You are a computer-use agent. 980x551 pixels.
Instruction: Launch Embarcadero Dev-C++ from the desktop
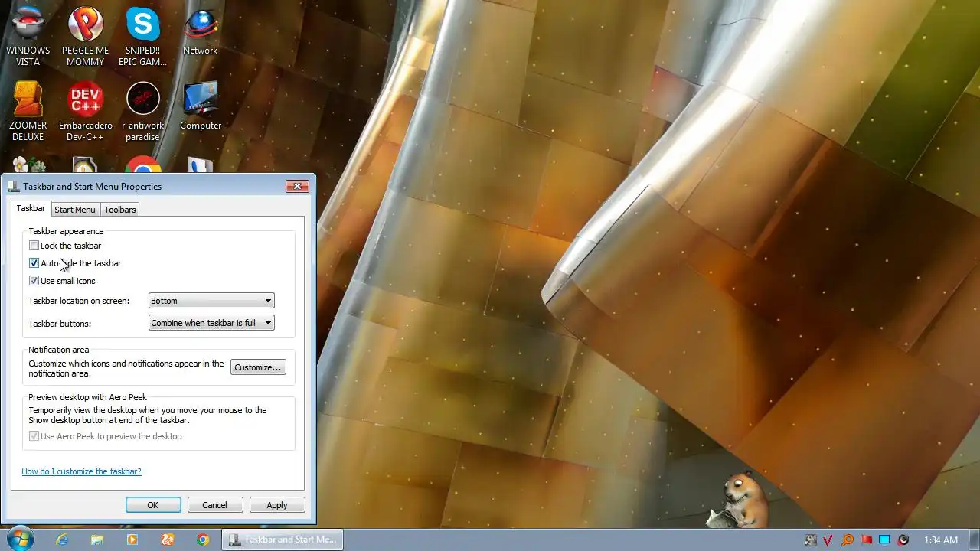(86, 112)
